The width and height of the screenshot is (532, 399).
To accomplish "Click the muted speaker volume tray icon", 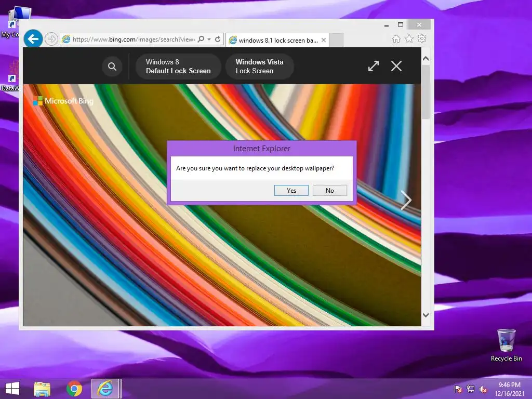I will 483,389.
